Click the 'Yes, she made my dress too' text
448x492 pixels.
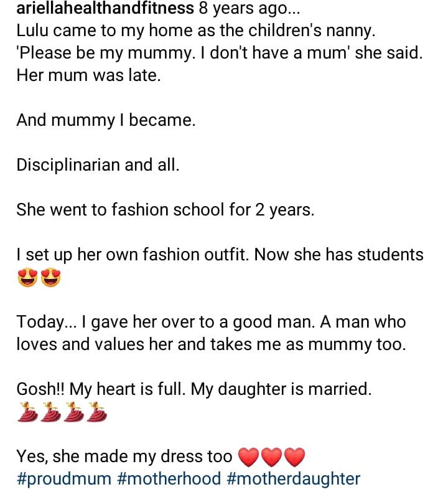(x=124, y=457)
